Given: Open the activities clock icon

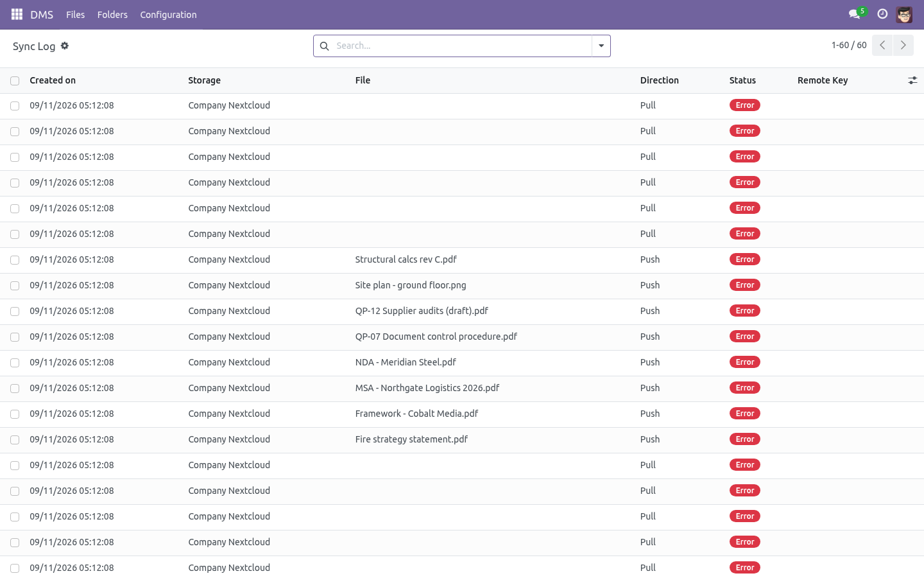Looking at the screenshot, I should click(x=882, y=14).
